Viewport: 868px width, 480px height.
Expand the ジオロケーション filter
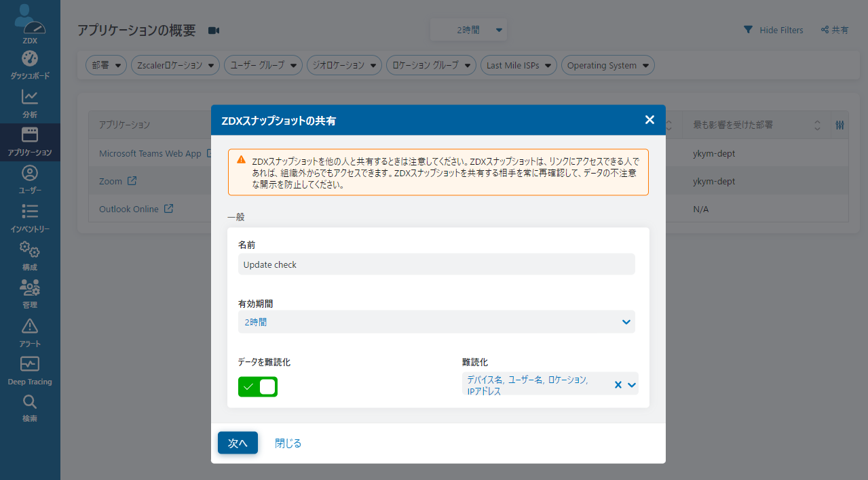tap(345, 65)
